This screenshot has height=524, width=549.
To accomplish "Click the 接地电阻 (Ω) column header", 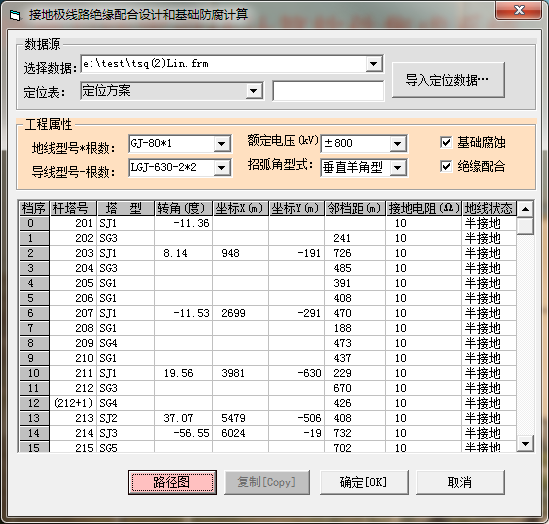I will pyautogui.click(x=424, y=208).
